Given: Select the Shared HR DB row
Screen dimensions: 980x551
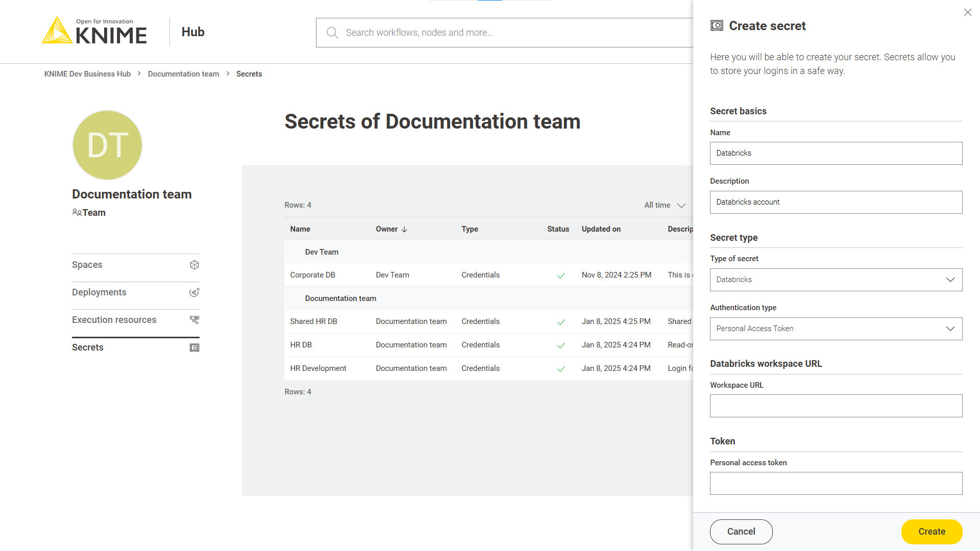Looking at the screenshot, I should pyautogui.click(x=313, y=321).
